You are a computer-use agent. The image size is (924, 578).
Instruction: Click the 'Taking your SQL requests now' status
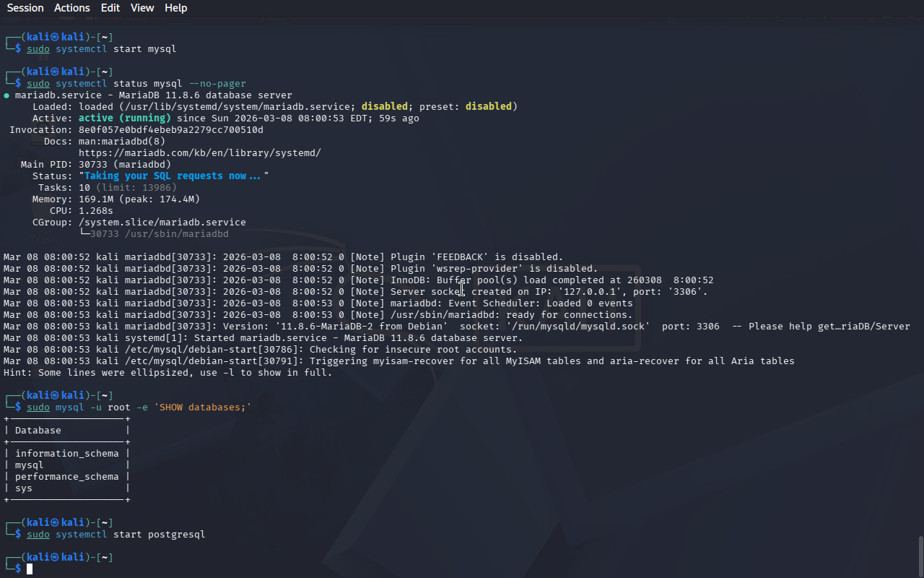point(173,176)
